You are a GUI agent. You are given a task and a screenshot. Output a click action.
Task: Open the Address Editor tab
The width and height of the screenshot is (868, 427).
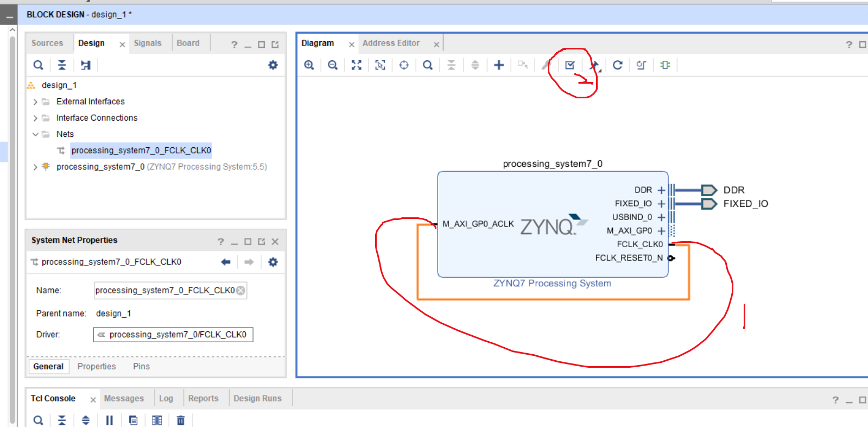pyautogui.click(x=391, y=43)
